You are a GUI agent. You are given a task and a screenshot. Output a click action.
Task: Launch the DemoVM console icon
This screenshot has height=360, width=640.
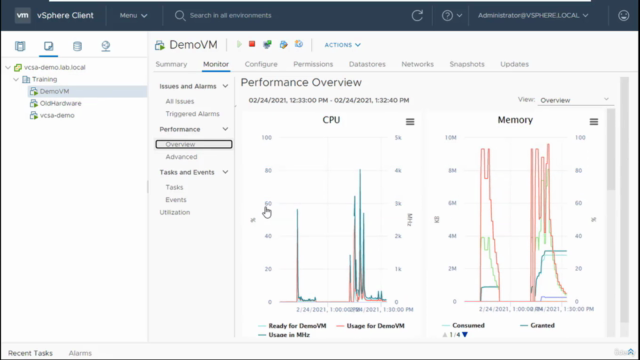[x=267, y=44]
